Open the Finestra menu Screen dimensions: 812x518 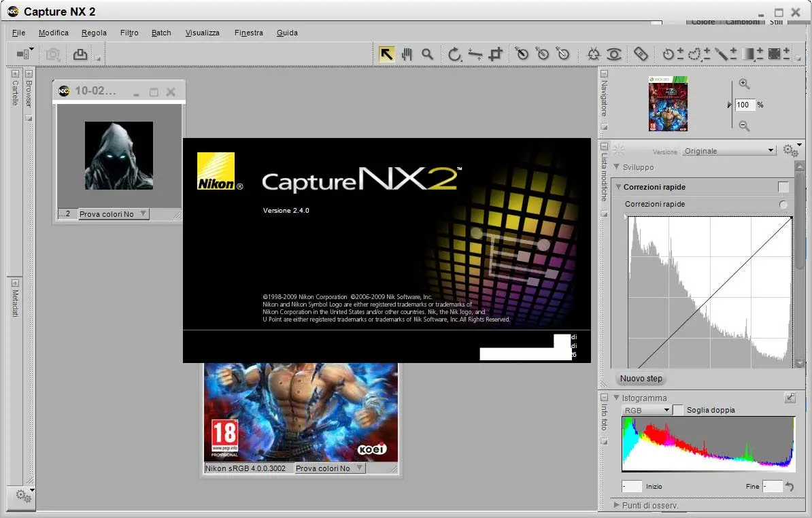(249, 33)
